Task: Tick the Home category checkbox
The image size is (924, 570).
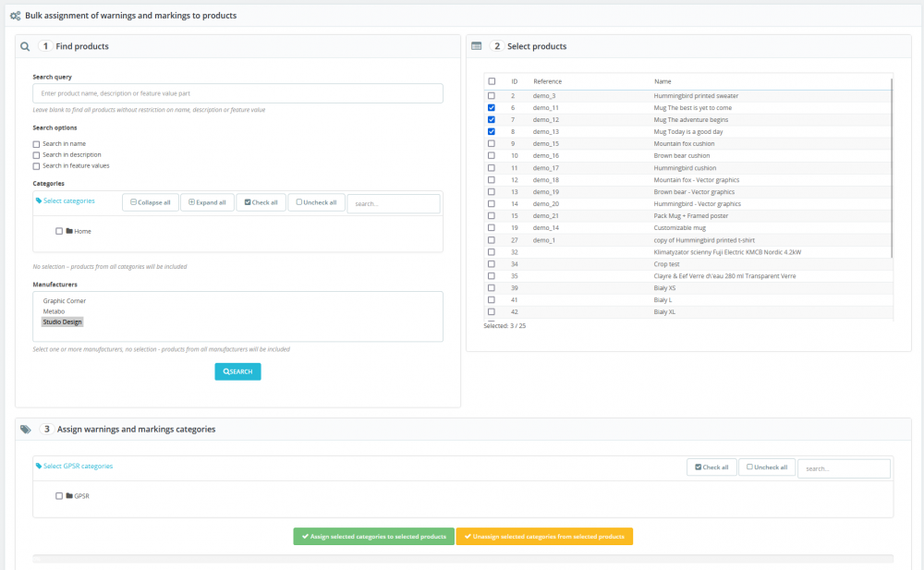Action: click(59, 231)
